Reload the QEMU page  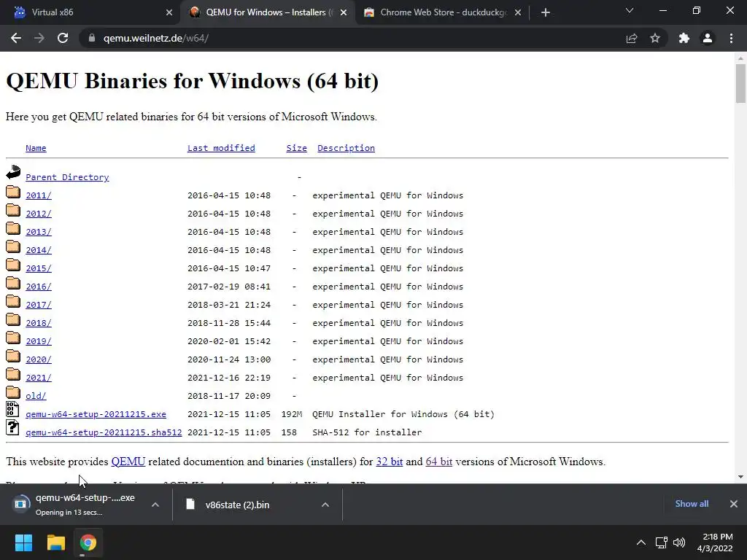63,38
